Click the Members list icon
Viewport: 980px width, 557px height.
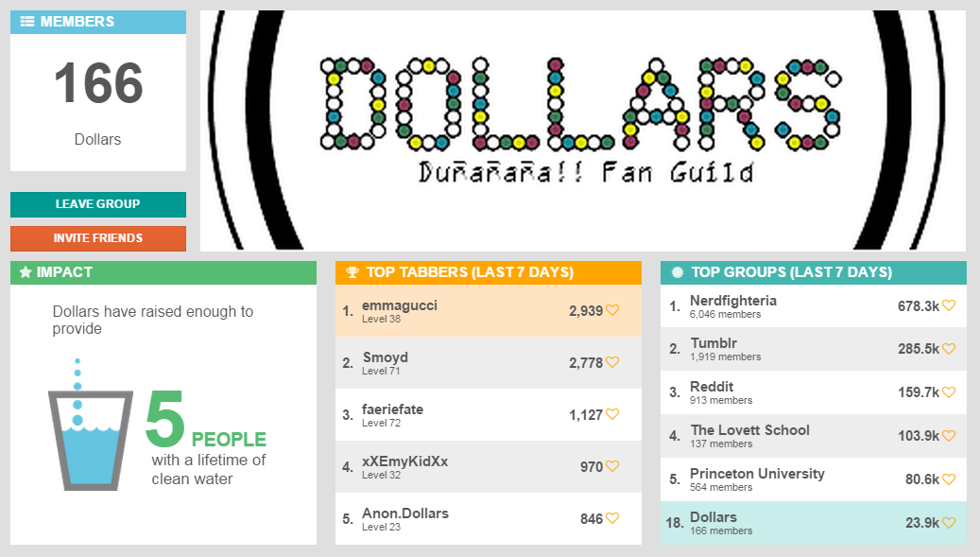(x=27, y=22)
